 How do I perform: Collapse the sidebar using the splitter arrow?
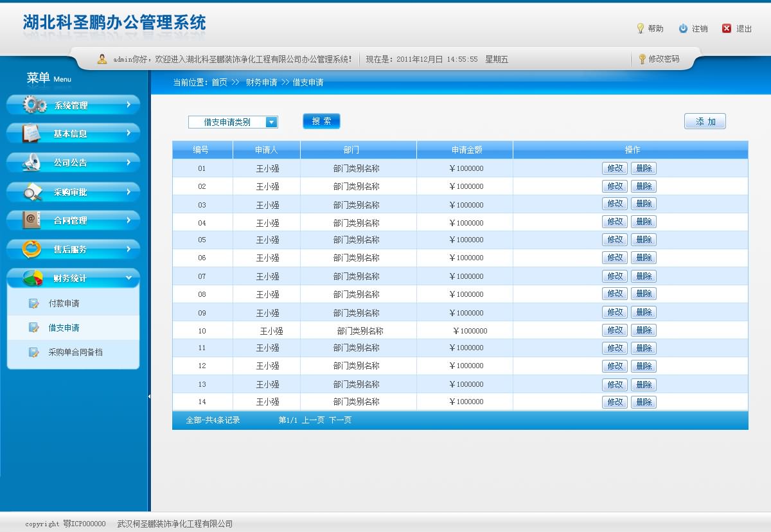(149, 396)
